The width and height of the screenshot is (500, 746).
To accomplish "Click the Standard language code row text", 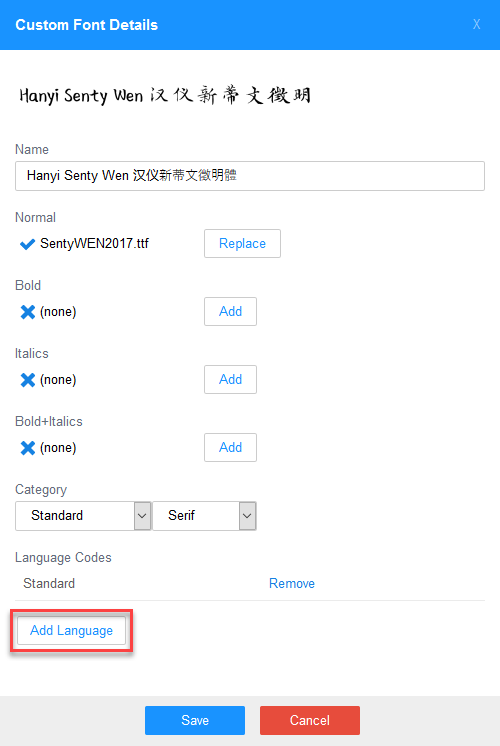I will click(49, 583).
